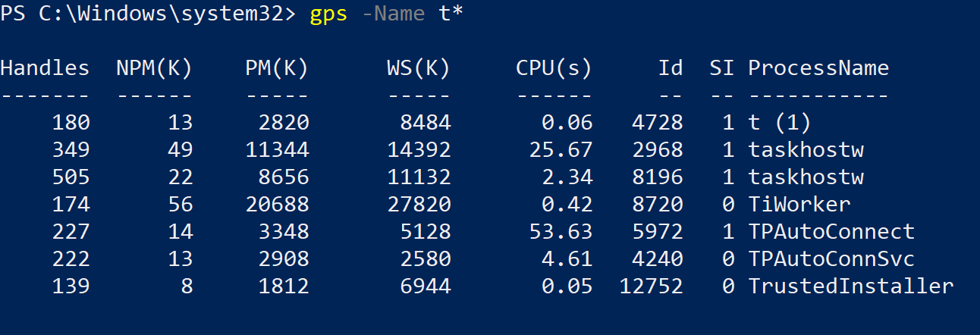Viewport: 980px width, 335px height.
Task: Click PM value 3348
Action: click(x=284, y=232)
